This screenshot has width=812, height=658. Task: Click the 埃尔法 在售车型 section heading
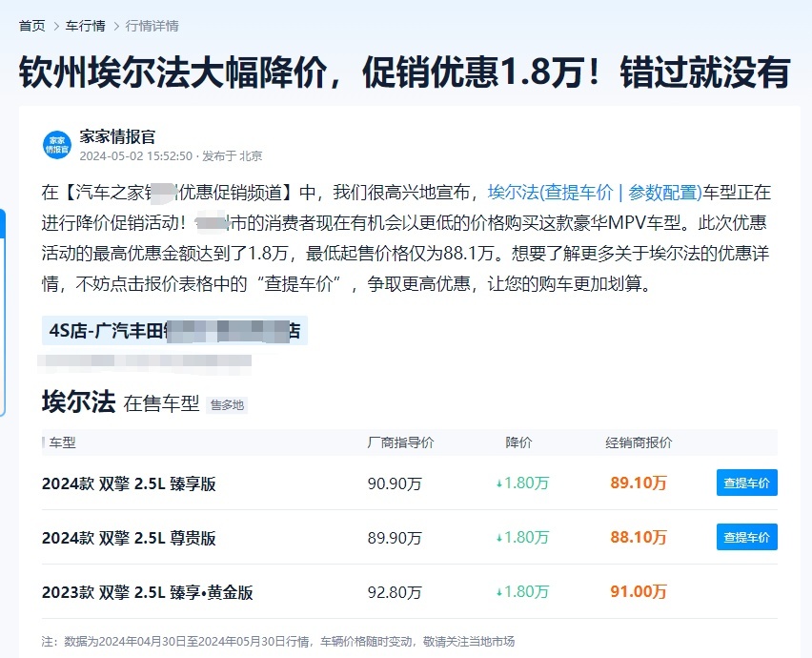(x=121, y=402)
